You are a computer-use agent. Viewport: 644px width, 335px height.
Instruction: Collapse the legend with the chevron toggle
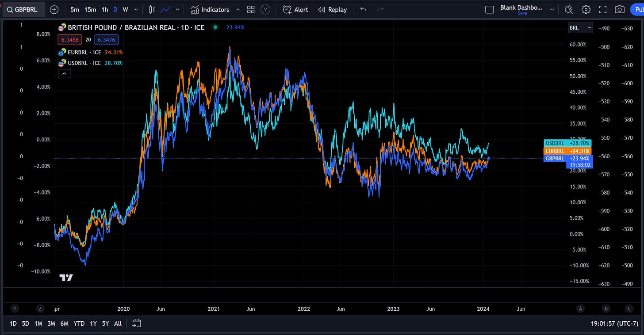pyautogui.click(x=64, y=73)
